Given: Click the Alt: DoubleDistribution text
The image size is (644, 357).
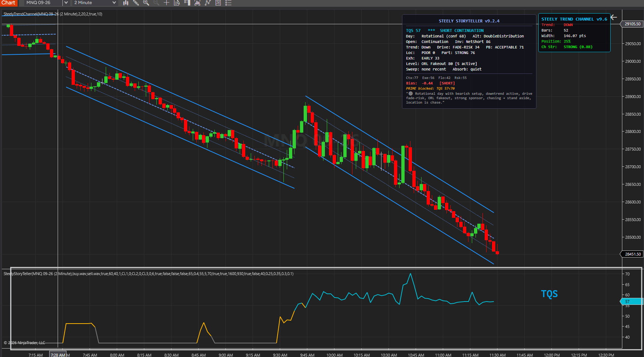Looking at the screenshot, I should (x=498, y=36).
